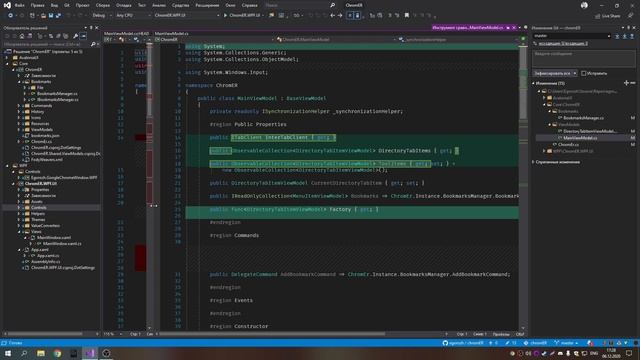Click the user account avatar
This screenshot has height=360, width=640.
(x=584, y=5)
